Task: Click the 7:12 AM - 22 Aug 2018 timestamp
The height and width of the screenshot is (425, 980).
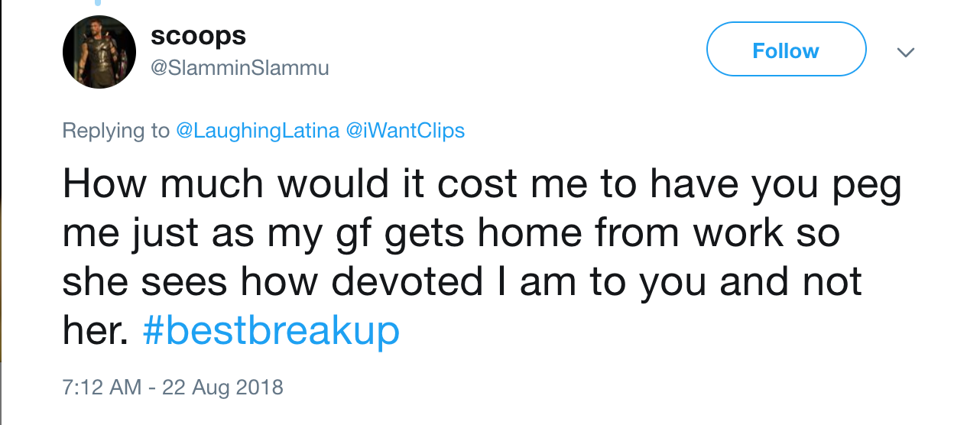Action: tap(173, 387)
